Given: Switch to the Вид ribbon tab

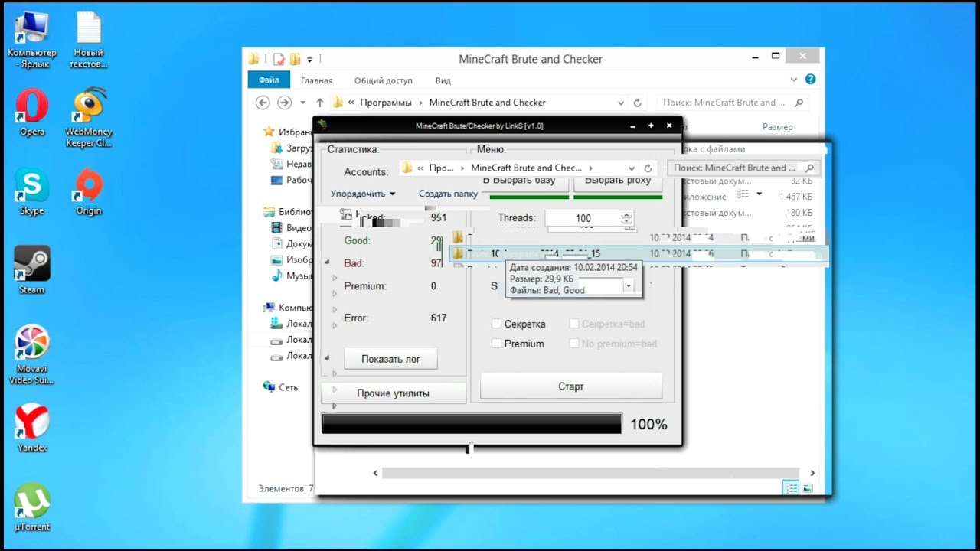Looking at the screenshot, I should coord(443,80).
